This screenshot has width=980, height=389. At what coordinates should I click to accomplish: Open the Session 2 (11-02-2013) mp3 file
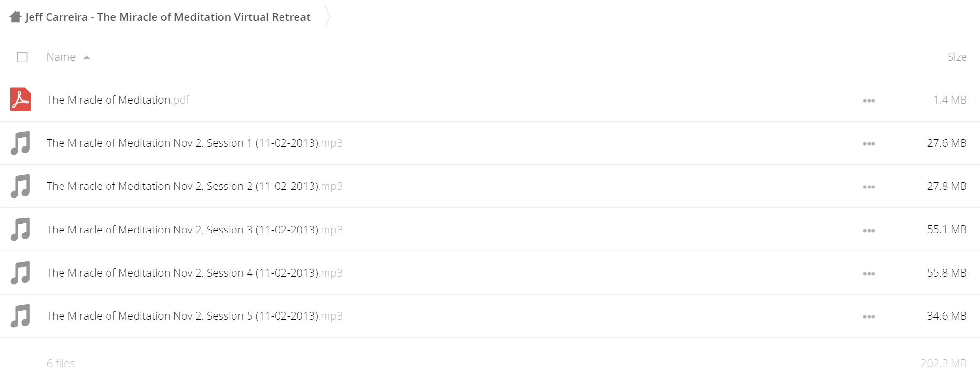tap(194, 186)
